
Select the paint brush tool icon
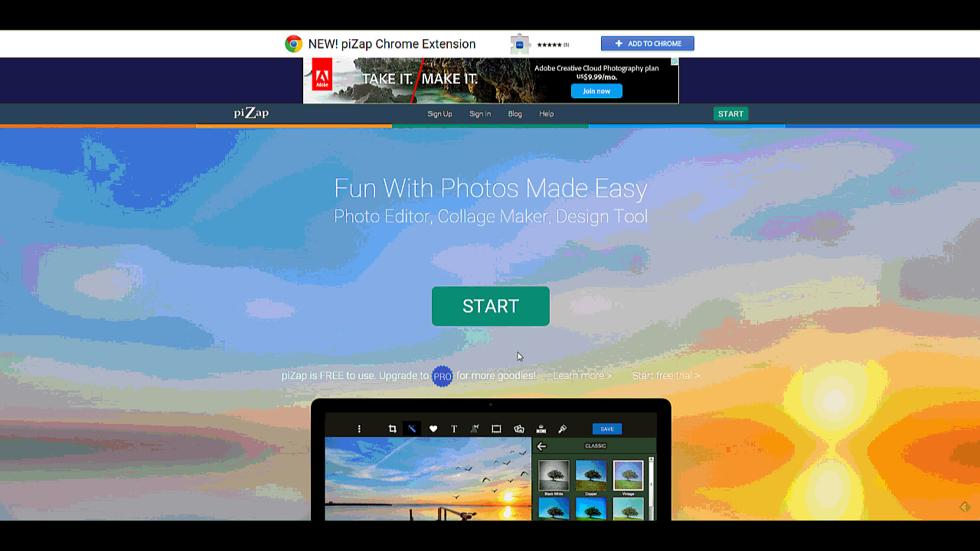[x=563, y=429]
